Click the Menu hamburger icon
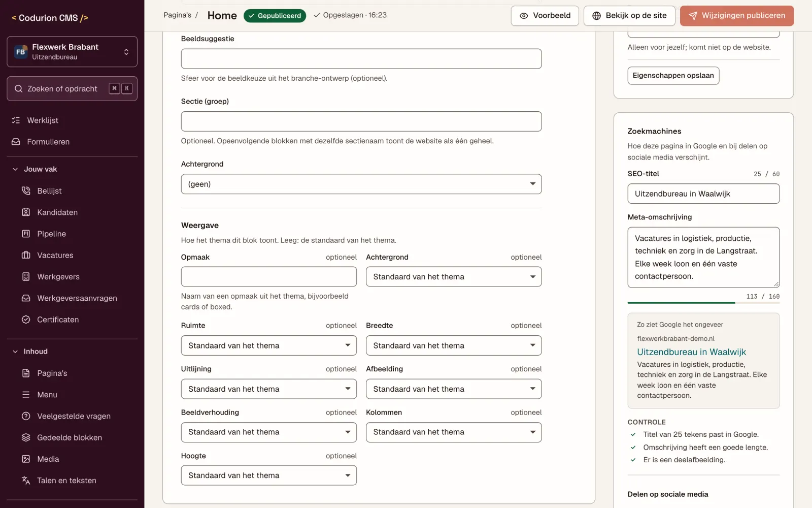 26,395
